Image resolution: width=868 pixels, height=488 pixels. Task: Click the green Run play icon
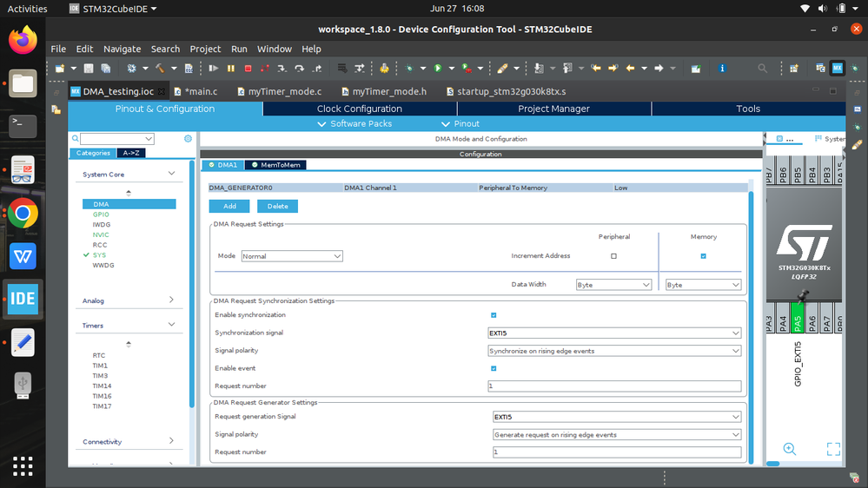pyautogui.click(x=438, y=68)
